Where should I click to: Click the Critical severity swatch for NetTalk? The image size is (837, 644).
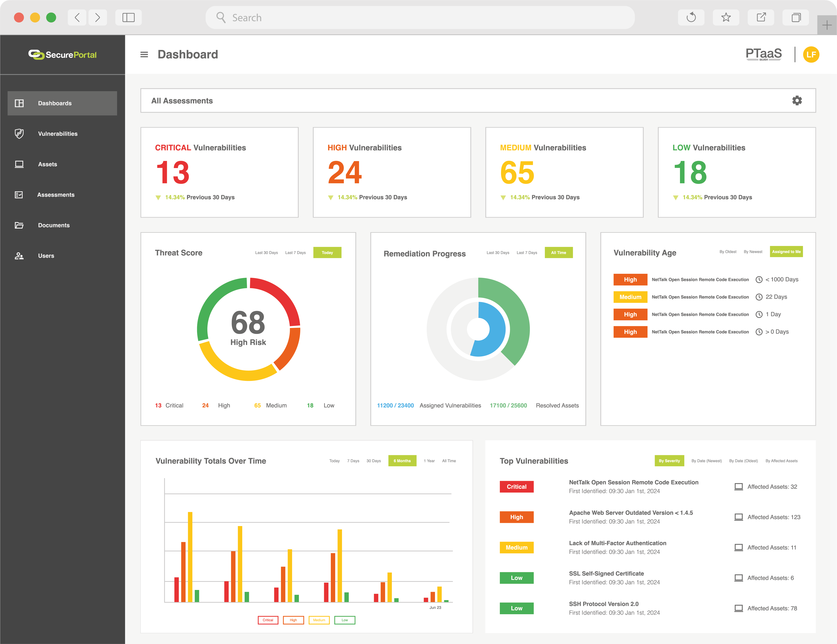tap(516, 487)
